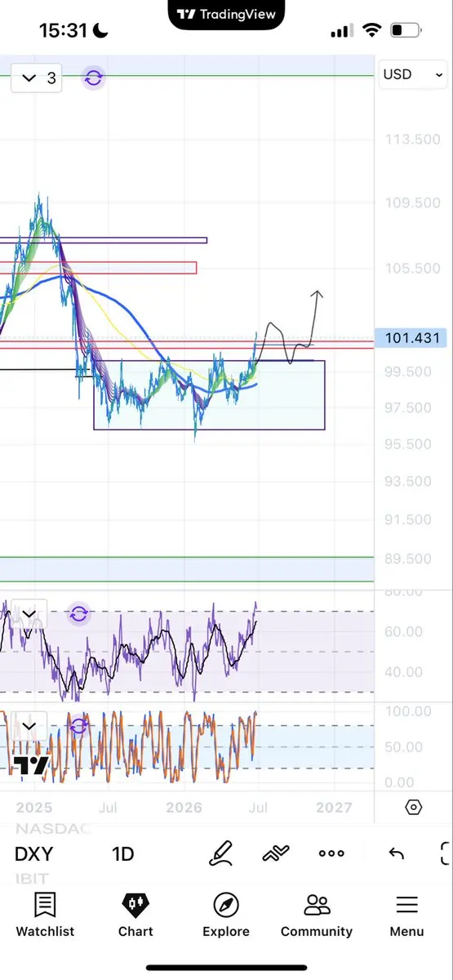Tap the 60.00 RSI scale label
The height and width of the screenshot is (980, 453).
pyautogui.click(x=403, y=632)
